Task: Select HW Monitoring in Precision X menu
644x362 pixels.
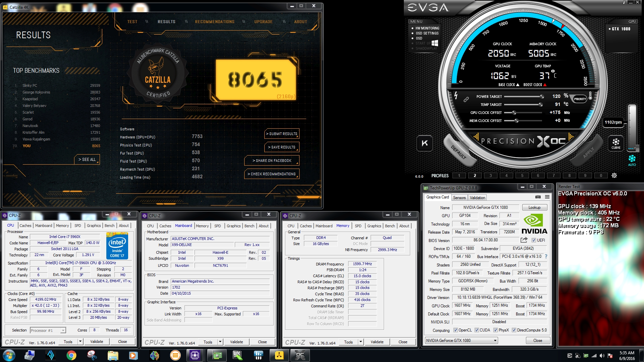Action: point(427,28)
